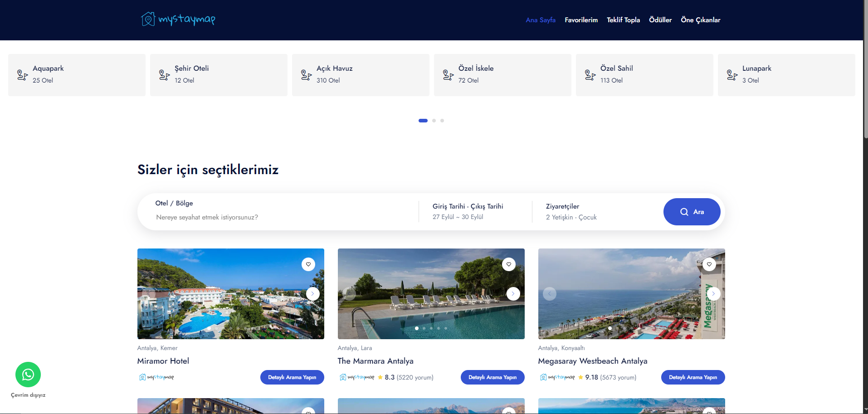This screenshot has height=414, width=868.
Task: Click the Aquapark category map icon
Action: point(22,75)
